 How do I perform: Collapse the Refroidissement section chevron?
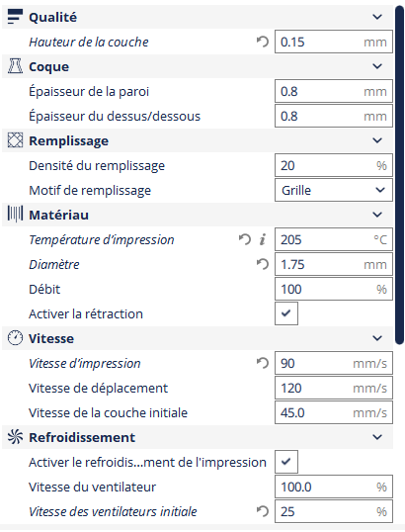[377, 437]
